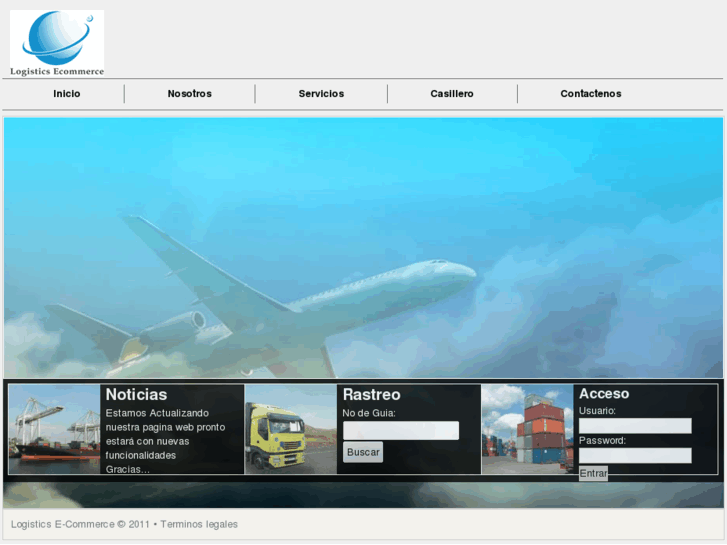Select Casillero in the navigation bar
The height and width of the screenshot is (545, 727).
(x=452, y=94)
